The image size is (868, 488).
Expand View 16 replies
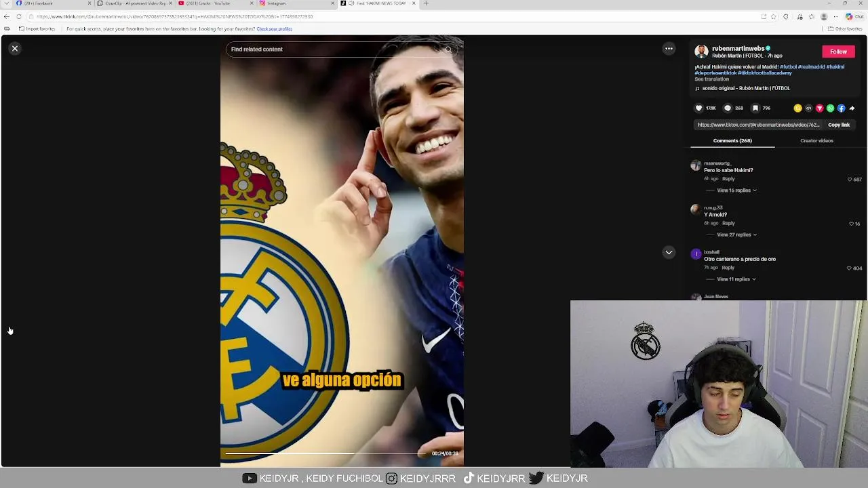pos(736,190)
